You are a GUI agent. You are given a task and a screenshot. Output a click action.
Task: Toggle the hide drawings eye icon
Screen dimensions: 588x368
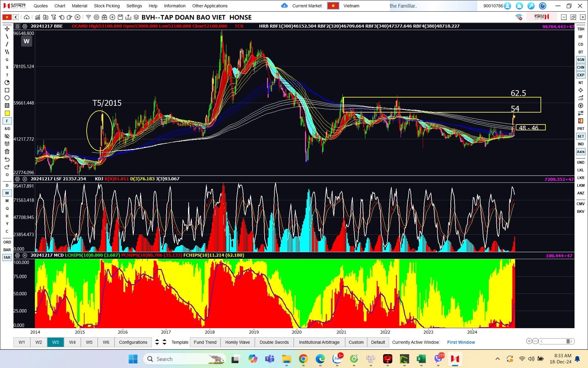point(7,136)
